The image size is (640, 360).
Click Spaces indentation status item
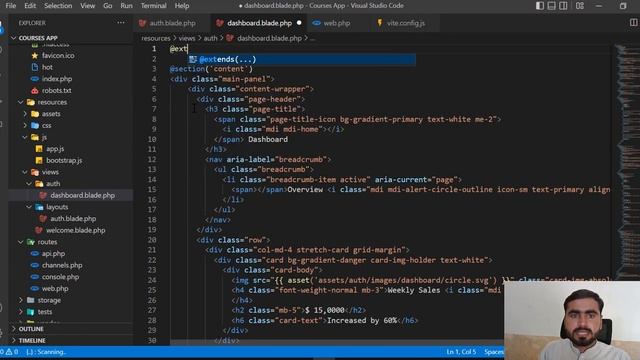(x=493, y=352)
